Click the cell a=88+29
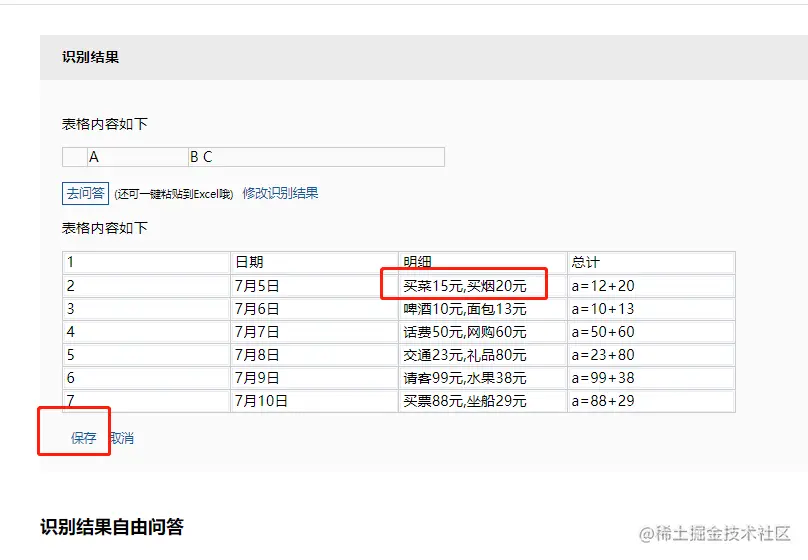Image resolution: width=808 pixels, height=560 pixels. pos(651,401)
